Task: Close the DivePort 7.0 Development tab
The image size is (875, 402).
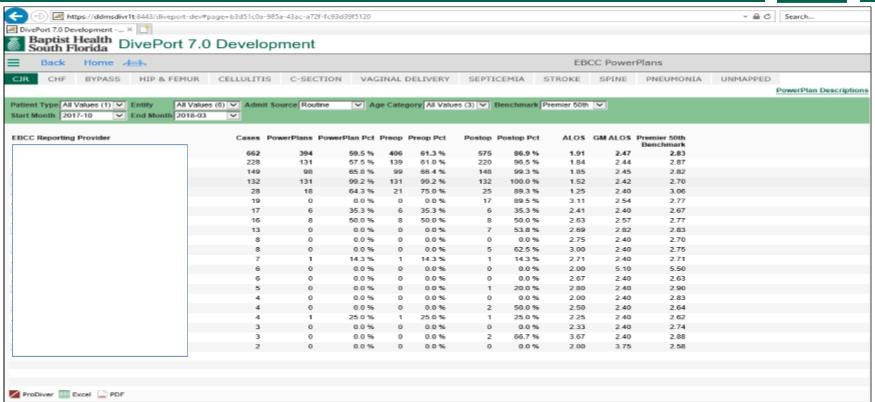Action: 129,29
